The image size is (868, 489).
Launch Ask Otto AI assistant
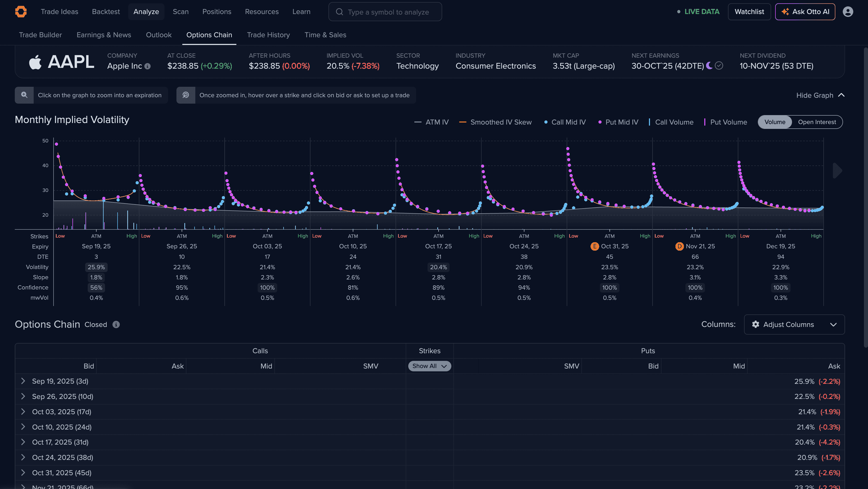click(x=805, y=12)
